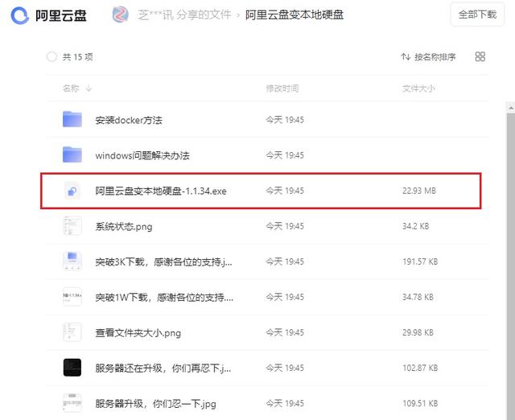Click the 共 15 项 item count

(77, 57)
